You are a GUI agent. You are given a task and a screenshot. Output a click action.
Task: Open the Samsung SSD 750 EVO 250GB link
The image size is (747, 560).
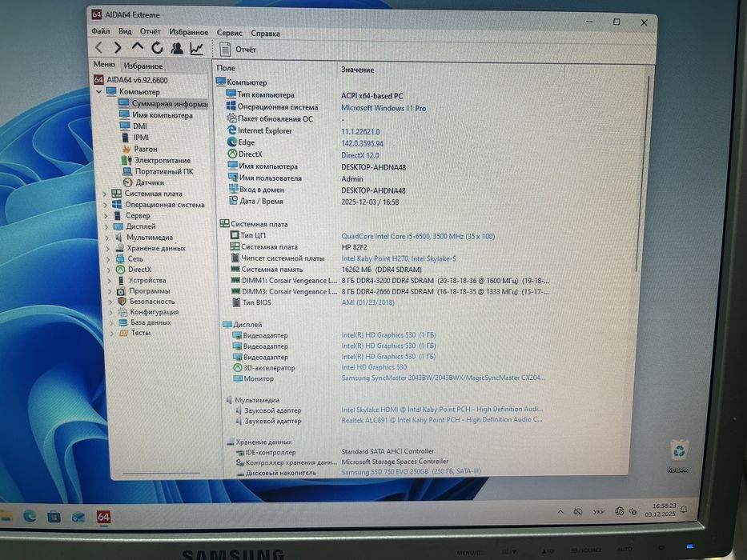coord(411,471)
